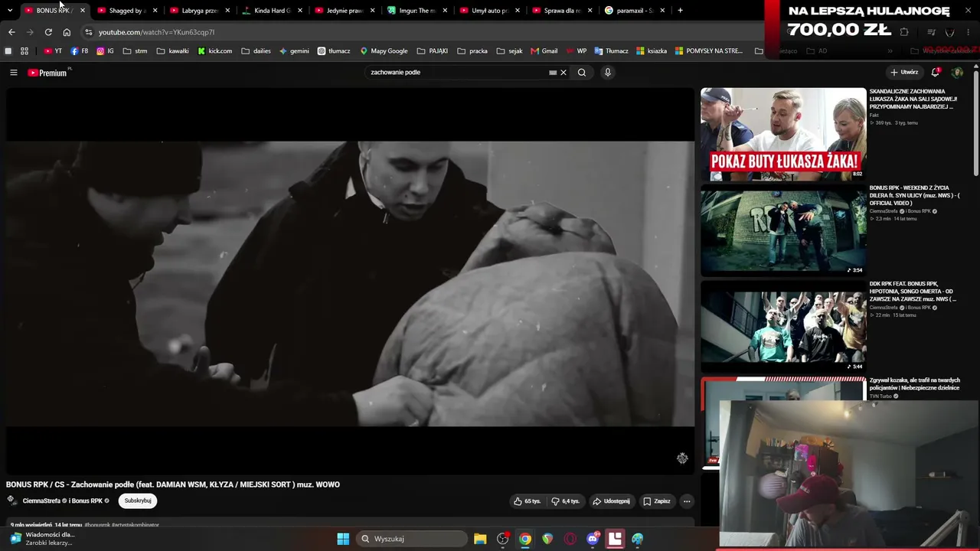Open Discord from the taskbar
Viewport: 980px width, 551px height.
(593, 539)
